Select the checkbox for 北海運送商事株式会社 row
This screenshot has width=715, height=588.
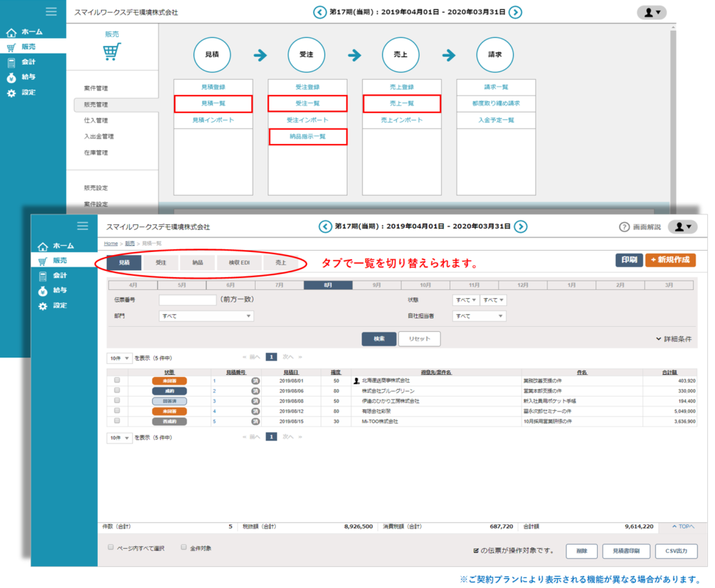point(117,381)
